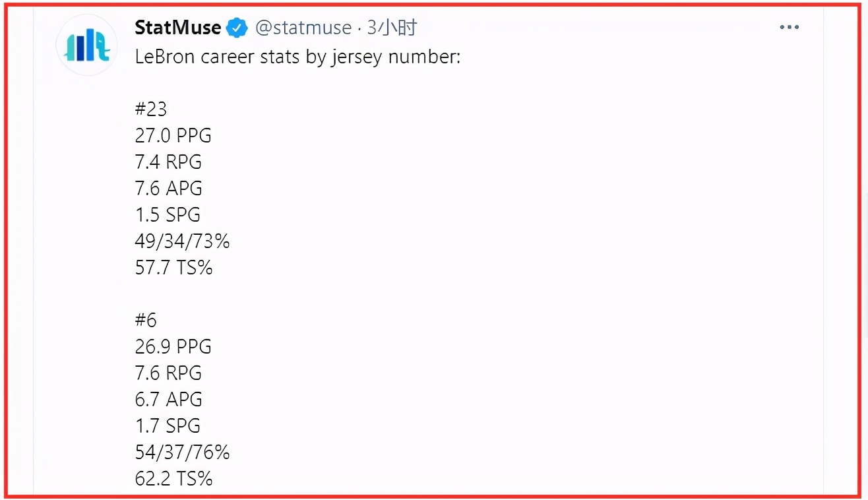
Task: Click the 49/34/73% shooting splits
Action: [x=182, y=241]
